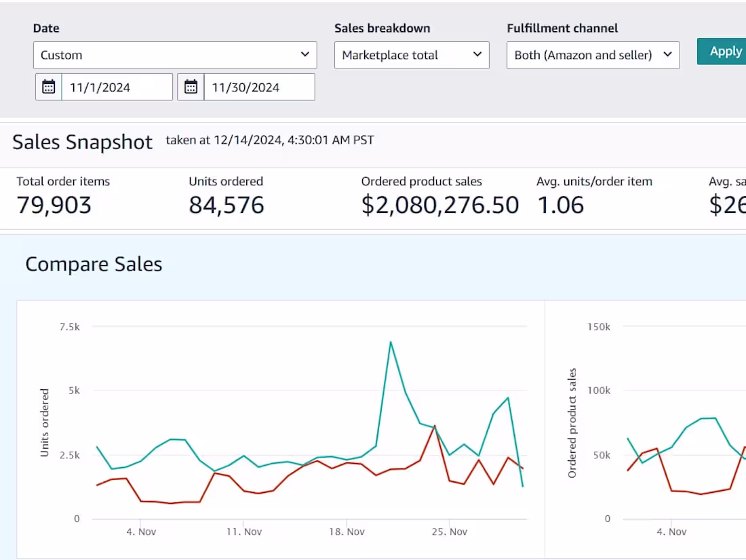
Task: Click the Compare Sales section title
Action: (94, 264)
